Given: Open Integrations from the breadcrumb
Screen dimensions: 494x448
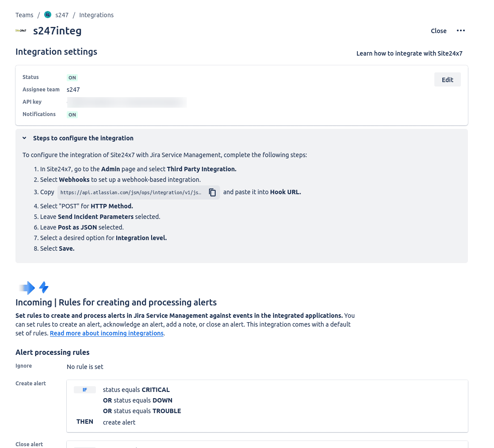Looking at the screenshot, I should coord(96,15).
